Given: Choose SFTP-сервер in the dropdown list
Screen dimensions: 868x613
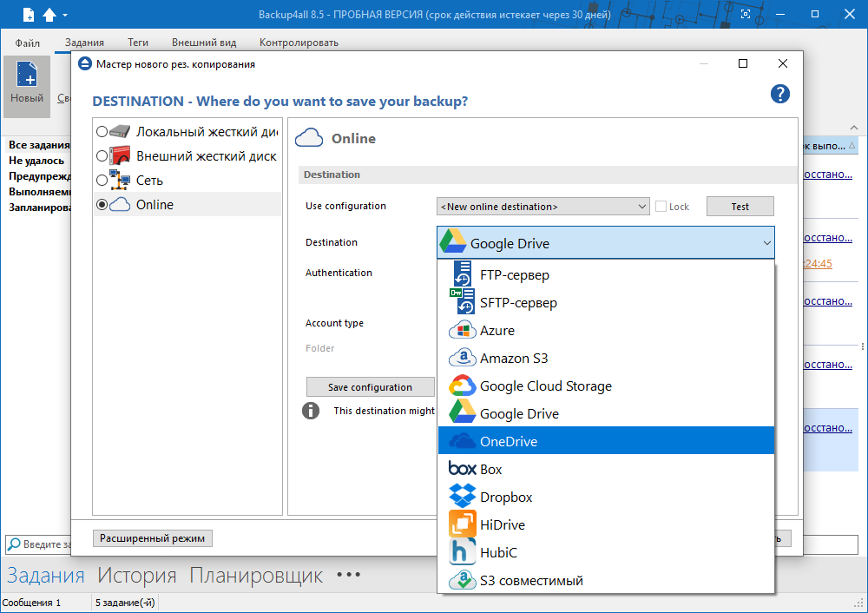Looking at the screenshot, I should (606, 302).
